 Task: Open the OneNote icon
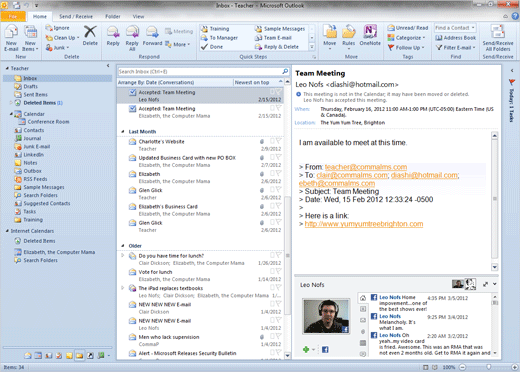pyautogui.click(x=370, y=32)
